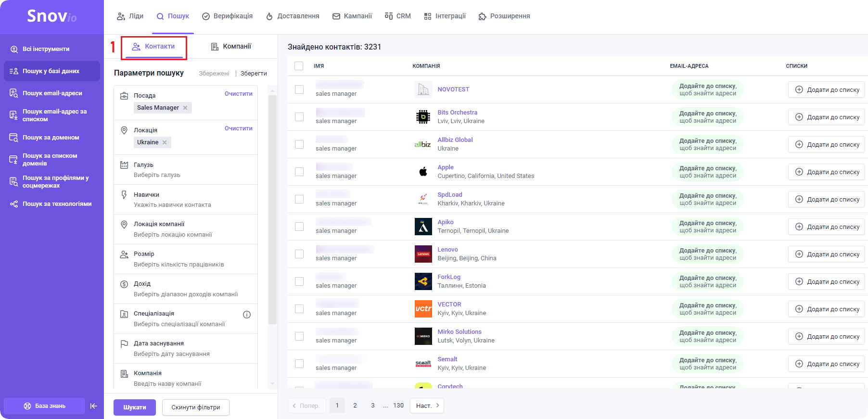Screen dimensions: 868x419
Task: Open Пошук за списком доменів tool
Action: [x=52, y=160]
